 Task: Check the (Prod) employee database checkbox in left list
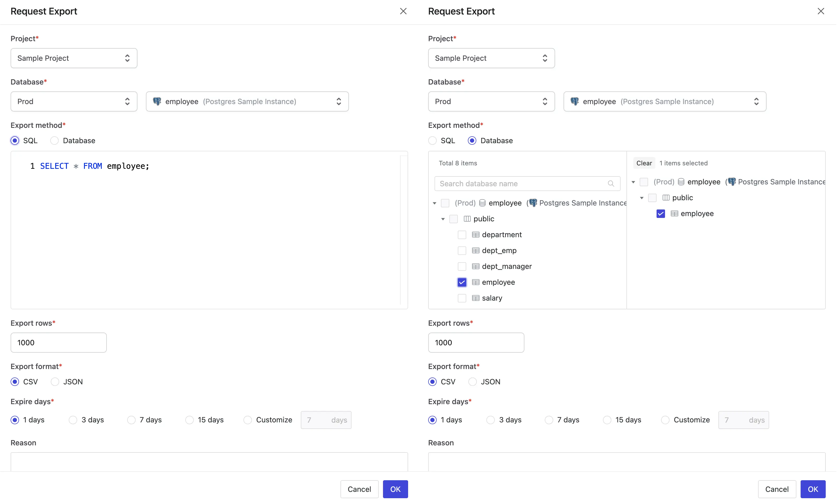445,203
